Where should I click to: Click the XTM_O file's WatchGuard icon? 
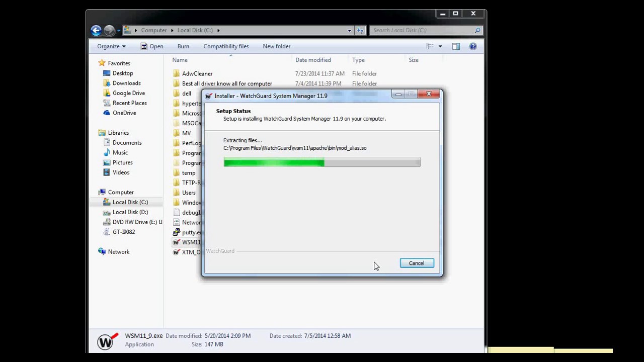176,252
